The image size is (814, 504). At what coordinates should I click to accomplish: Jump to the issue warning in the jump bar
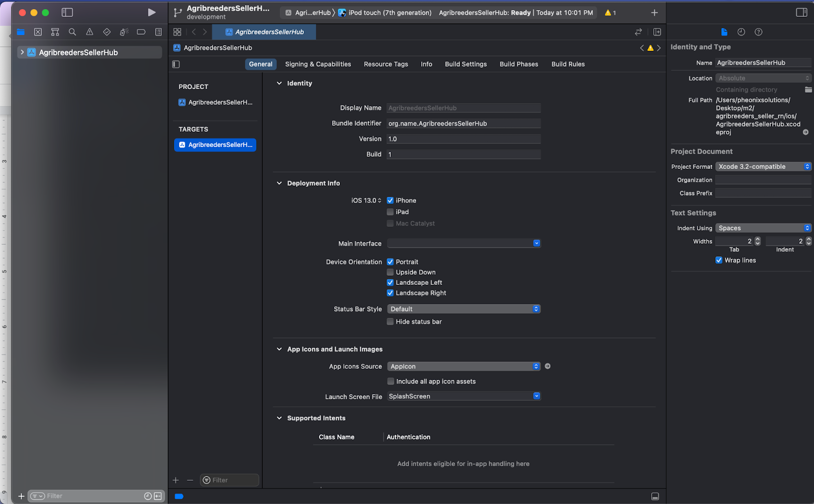(650, 48)
